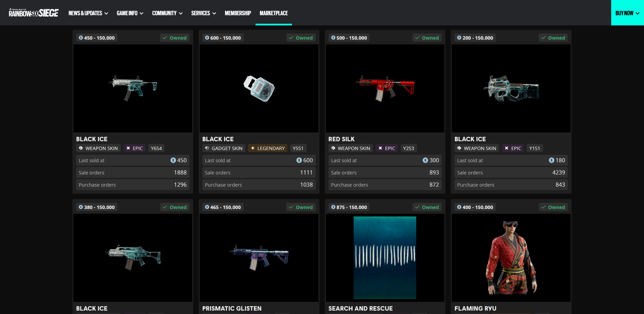Open the Black Ice gadget skin image
The height and width of the screenshot is (314, 644).
(259, 88)
